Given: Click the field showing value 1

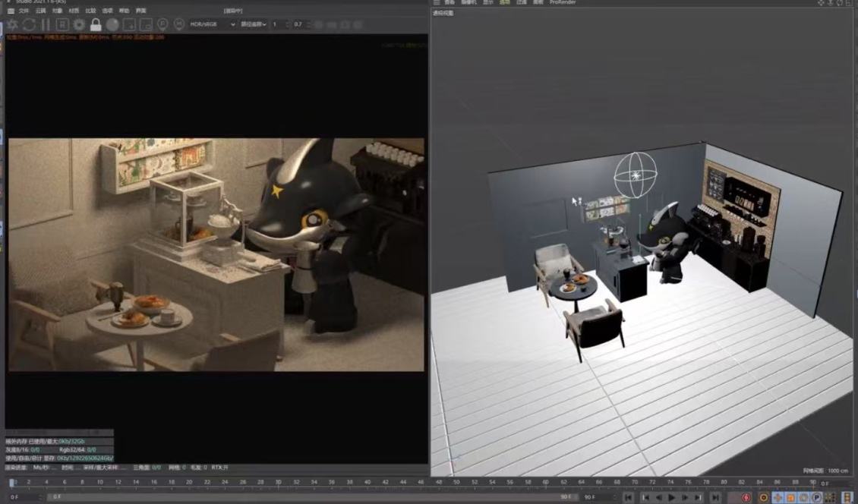Looking at the screenshot, I should [x=279, y=24].
